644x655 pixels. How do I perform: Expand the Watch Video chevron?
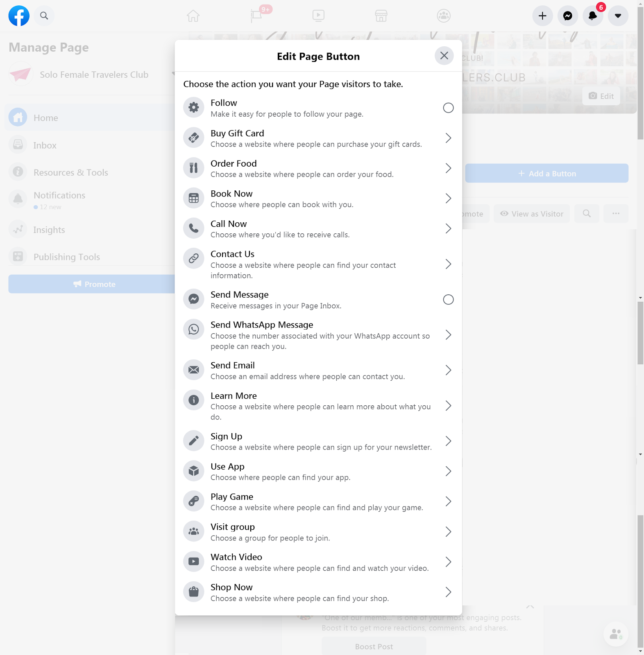click(x=449, y=562)
